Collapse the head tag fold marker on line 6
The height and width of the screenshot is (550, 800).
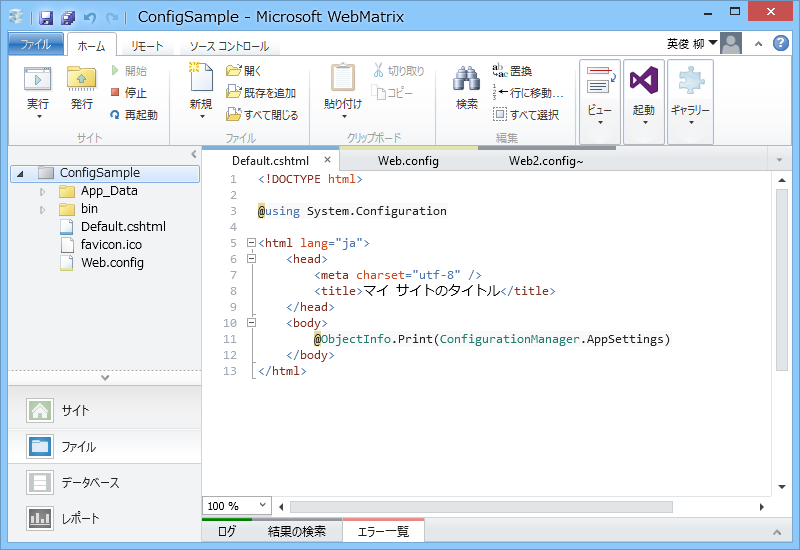tap(251, 259)
